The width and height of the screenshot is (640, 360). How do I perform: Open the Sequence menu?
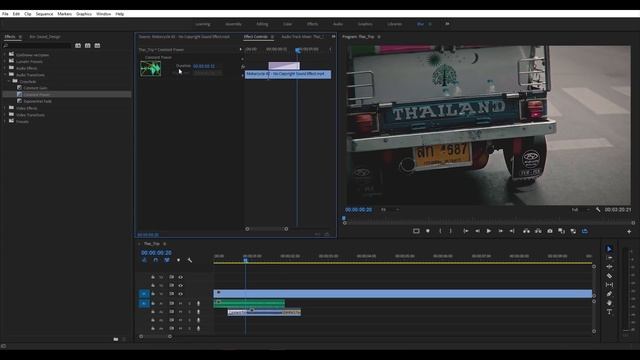[x=44, y=14]
